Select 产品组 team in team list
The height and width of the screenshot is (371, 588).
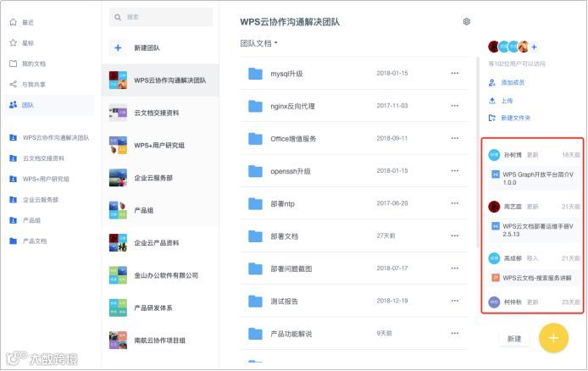point(160,210)
